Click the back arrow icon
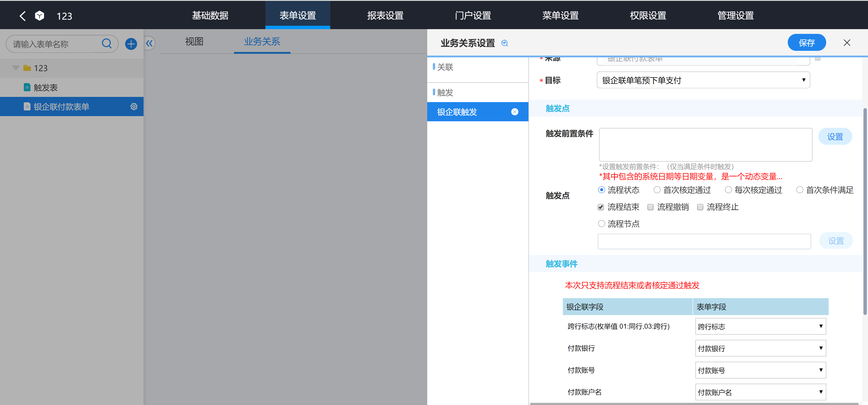 click(x=23, y=16)
